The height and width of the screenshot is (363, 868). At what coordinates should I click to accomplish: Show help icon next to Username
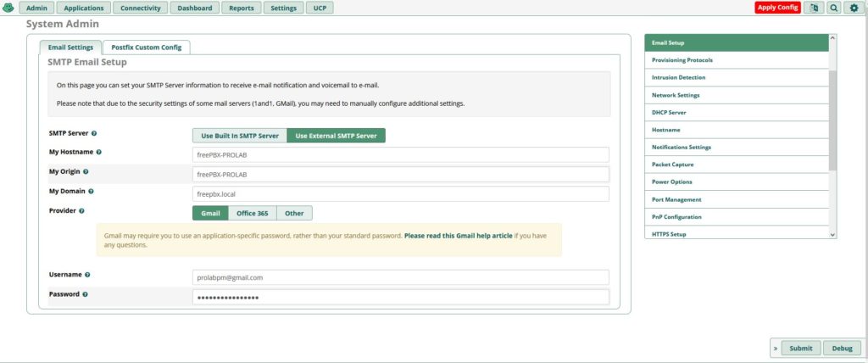(x=87, y=275)
